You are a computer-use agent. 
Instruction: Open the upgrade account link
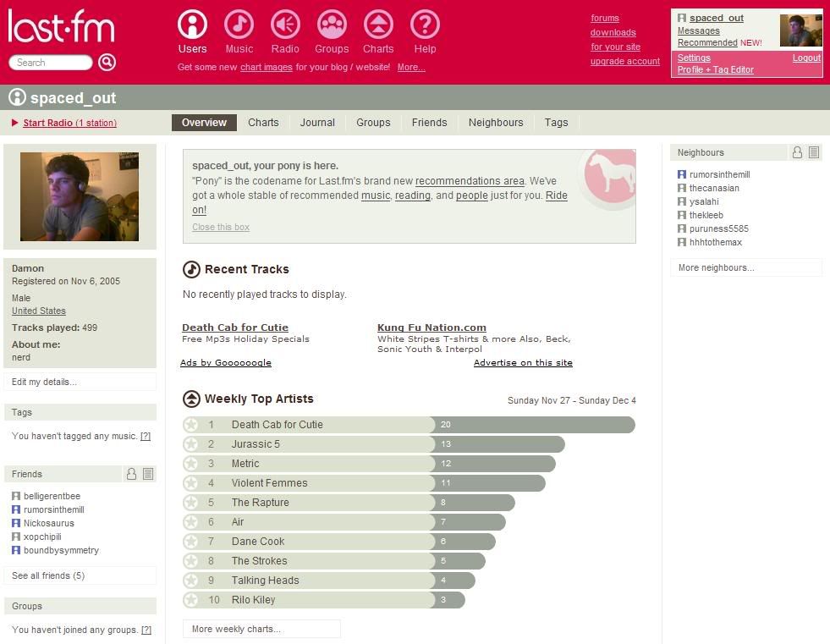(x=625, y=61)
